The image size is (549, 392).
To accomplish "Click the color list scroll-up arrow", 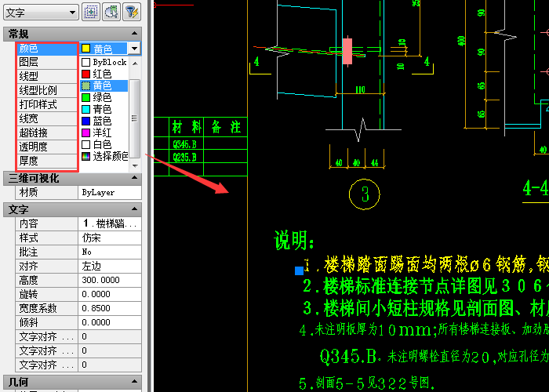I will [135, 63].
